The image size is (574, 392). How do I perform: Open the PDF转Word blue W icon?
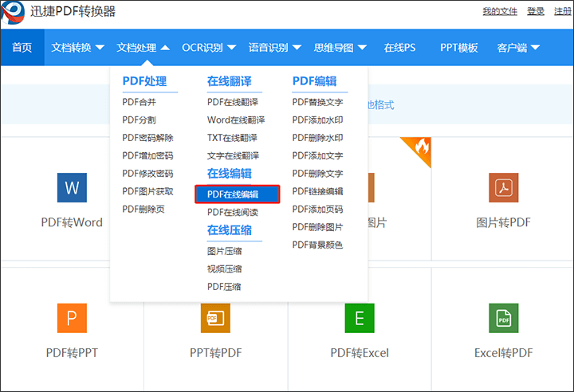pos(72,188)
